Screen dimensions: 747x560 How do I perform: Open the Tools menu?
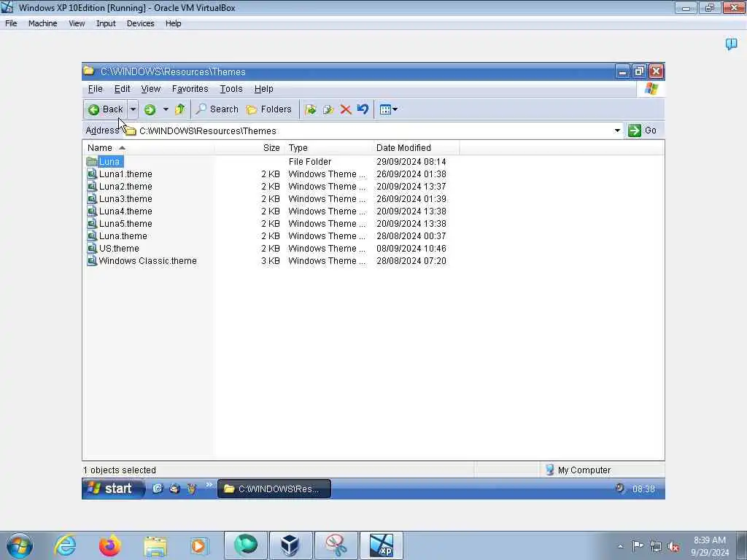(231, 89)
